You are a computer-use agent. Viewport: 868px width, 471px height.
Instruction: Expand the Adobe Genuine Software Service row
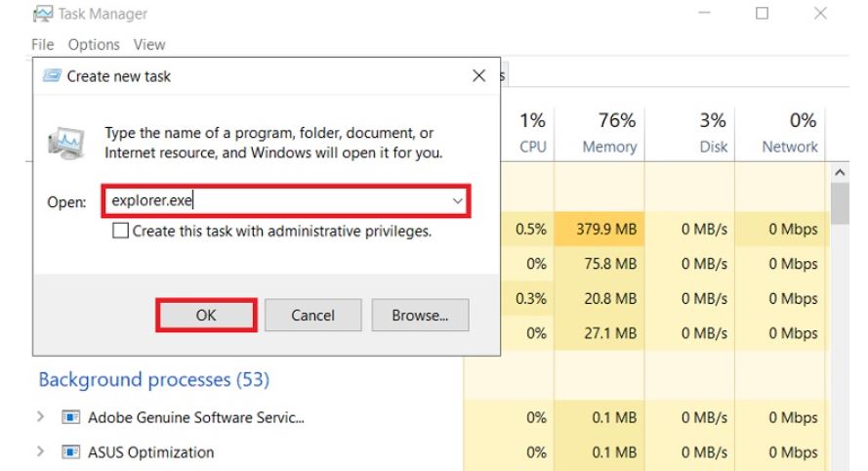[41, 419]
